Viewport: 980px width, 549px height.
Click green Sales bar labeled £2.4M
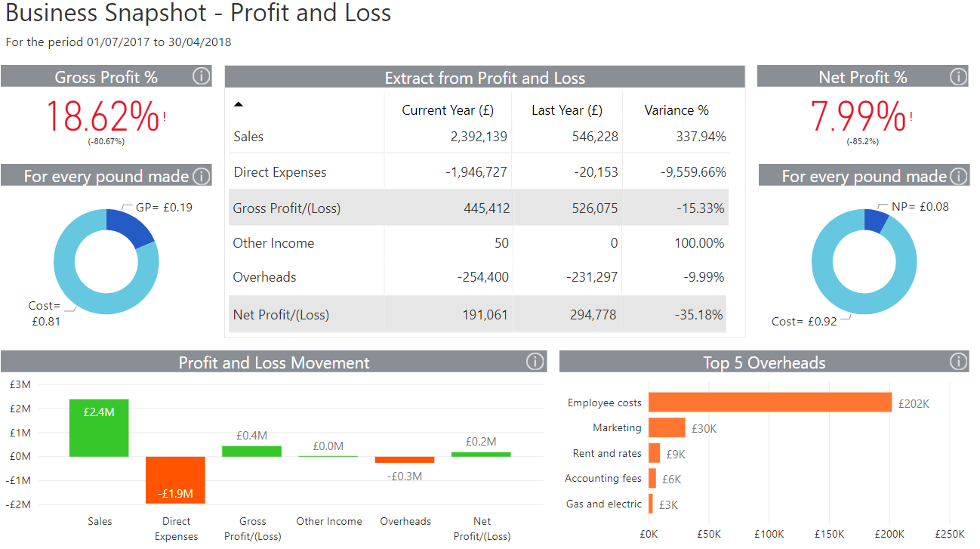coord(99,427)
